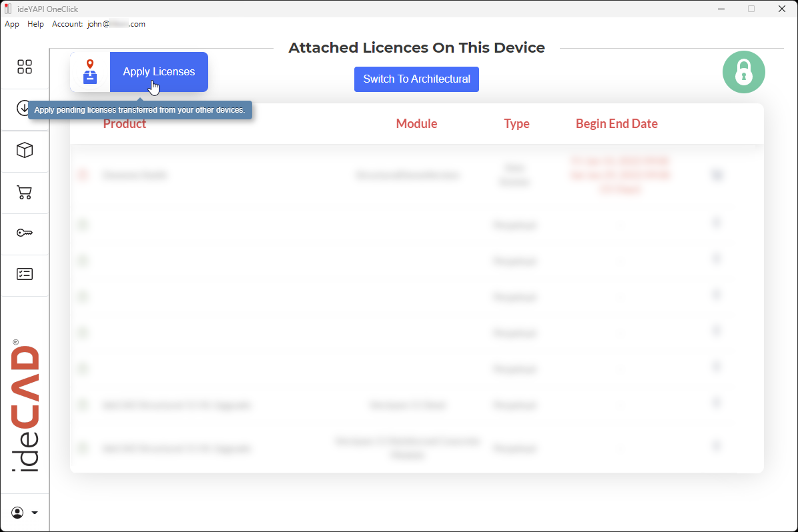Click the Product column header
The image size is (798, 532).
point(125,123)
